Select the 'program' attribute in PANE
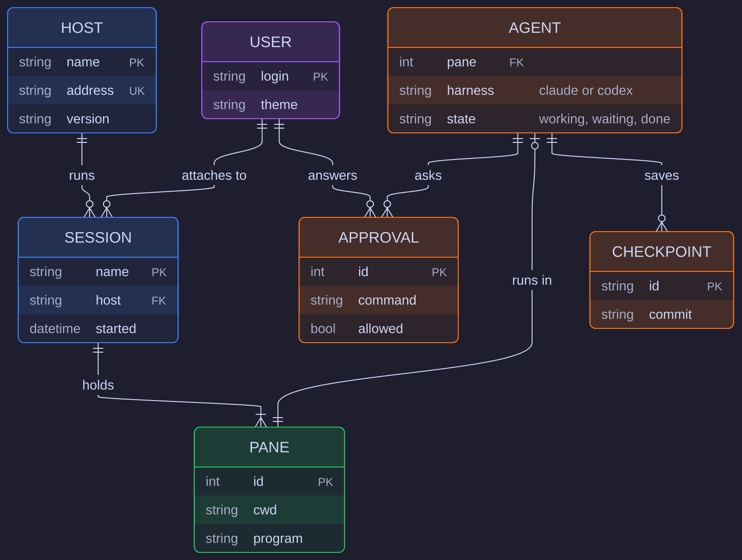The width and height of the screenshot is (742, 560). click(x=278, y=539)
